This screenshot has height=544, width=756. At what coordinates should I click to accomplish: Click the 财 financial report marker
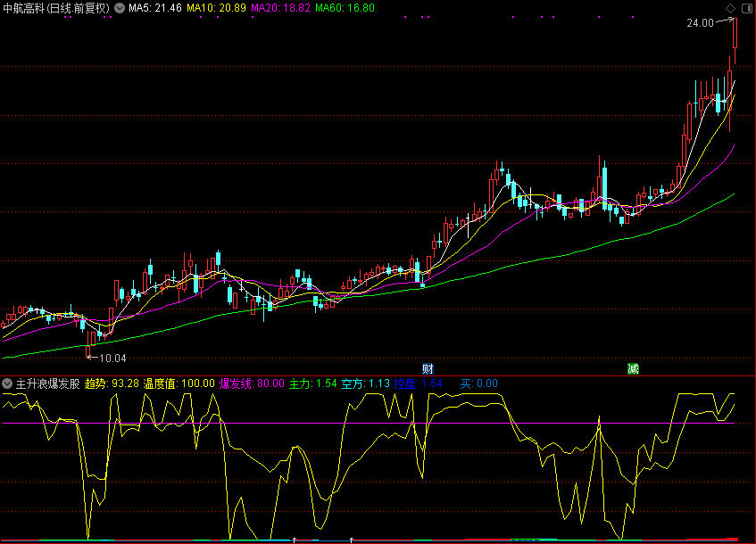(x=428, y=368)
